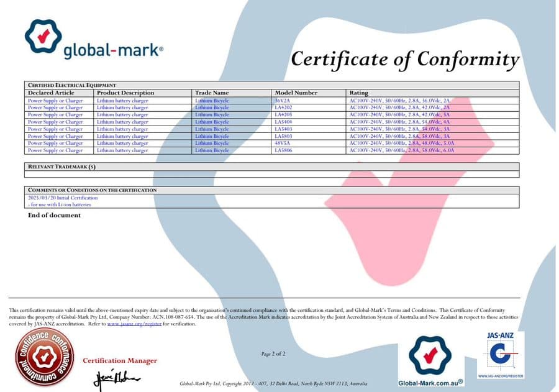Click the global-mark logo in the header

pos(94,39)
